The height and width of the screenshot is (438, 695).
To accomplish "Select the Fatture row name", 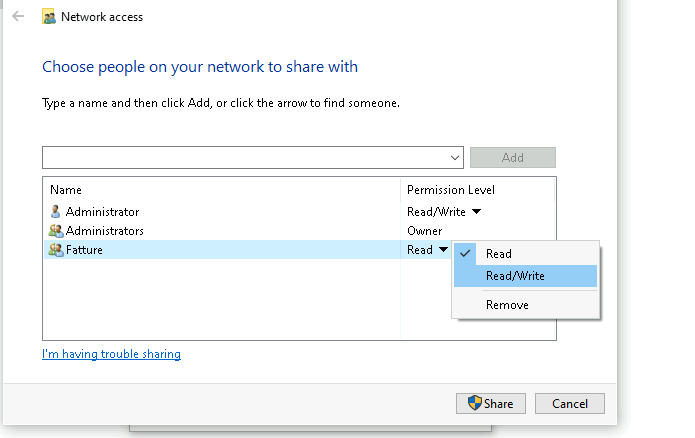I will pyautogui.click(x=84, y=250).
